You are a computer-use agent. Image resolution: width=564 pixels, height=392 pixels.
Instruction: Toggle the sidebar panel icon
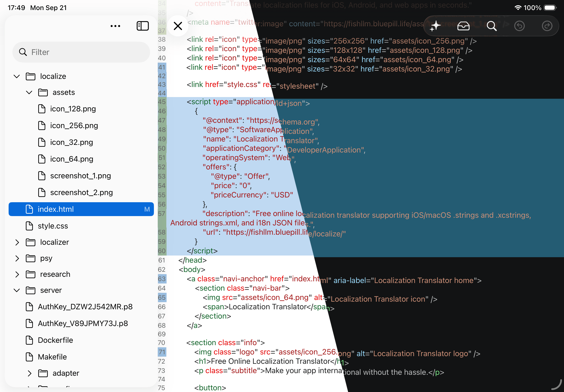(x=143, y=26)
